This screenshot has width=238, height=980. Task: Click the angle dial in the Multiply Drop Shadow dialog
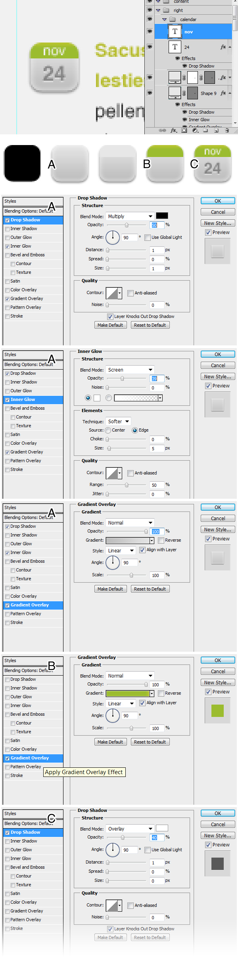(113, 237)
